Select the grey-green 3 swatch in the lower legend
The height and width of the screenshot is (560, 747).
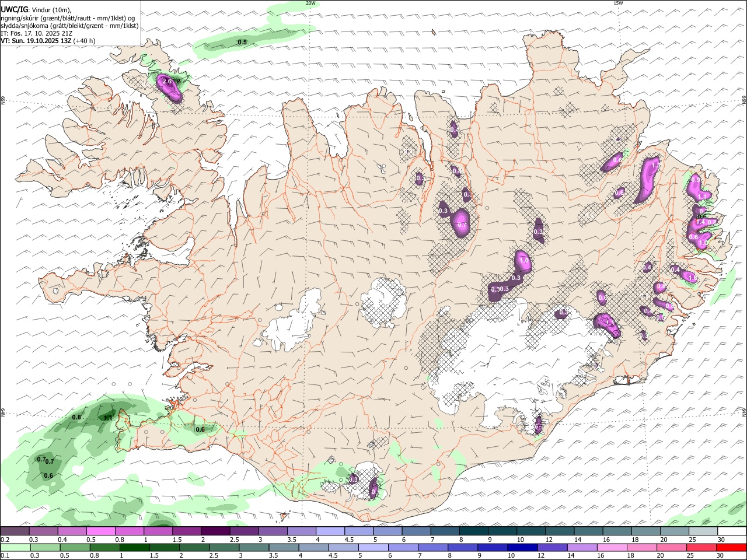pyautogui.click(x=254, y=548)
